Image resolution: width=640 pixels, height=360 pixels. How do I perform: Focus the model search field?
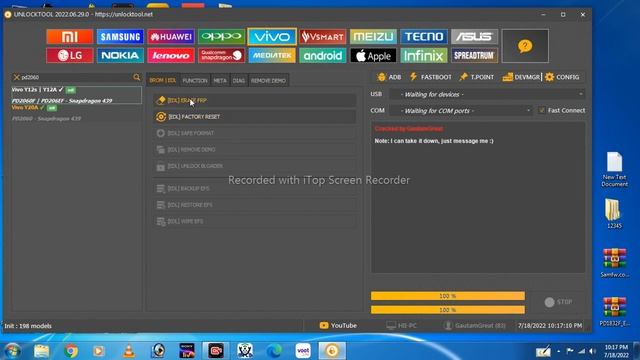(76, 77)
